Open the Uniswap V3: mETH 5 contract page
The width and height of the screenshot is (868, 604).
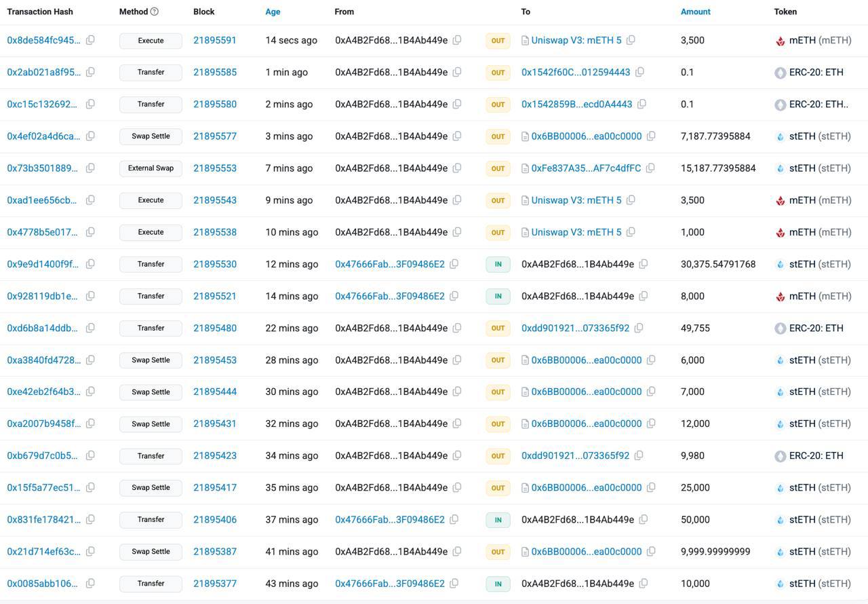576,40
